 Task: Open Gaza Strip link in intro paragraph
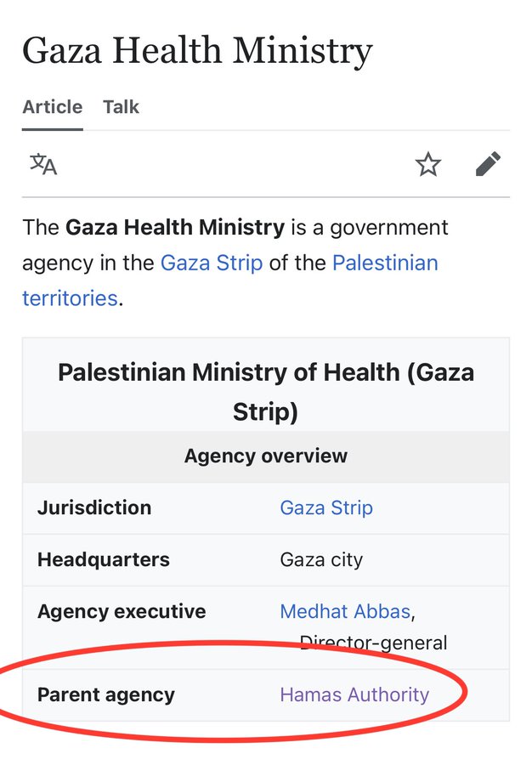[x=212, y=263]
